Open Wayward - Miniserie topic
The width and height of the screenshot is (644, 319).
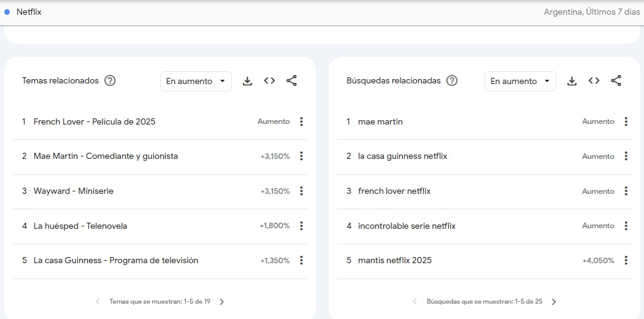(x=74, y=191)
